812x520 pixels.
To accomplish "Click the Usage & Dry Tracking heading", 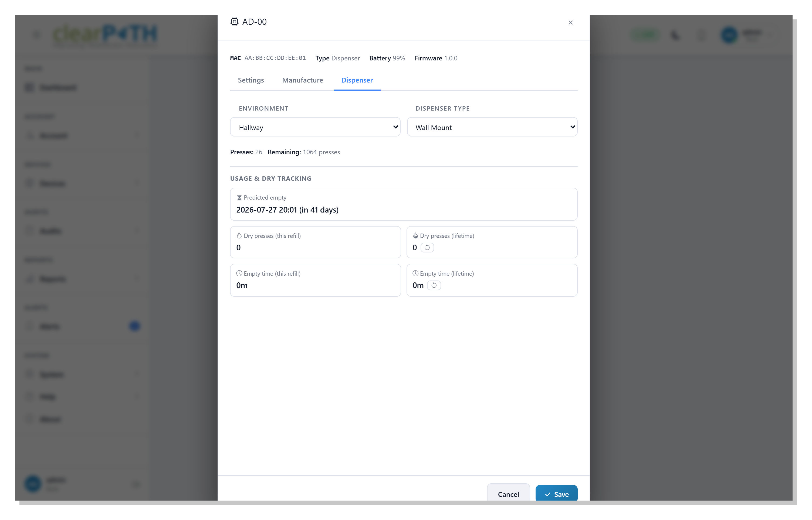I will (x=271, y=179).
